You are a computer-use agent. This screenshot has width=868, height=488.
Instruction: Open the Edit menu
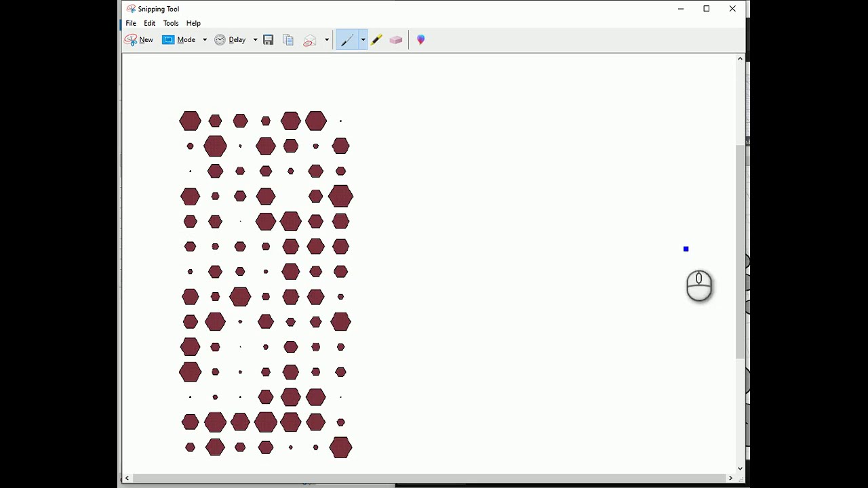(150, 23)
